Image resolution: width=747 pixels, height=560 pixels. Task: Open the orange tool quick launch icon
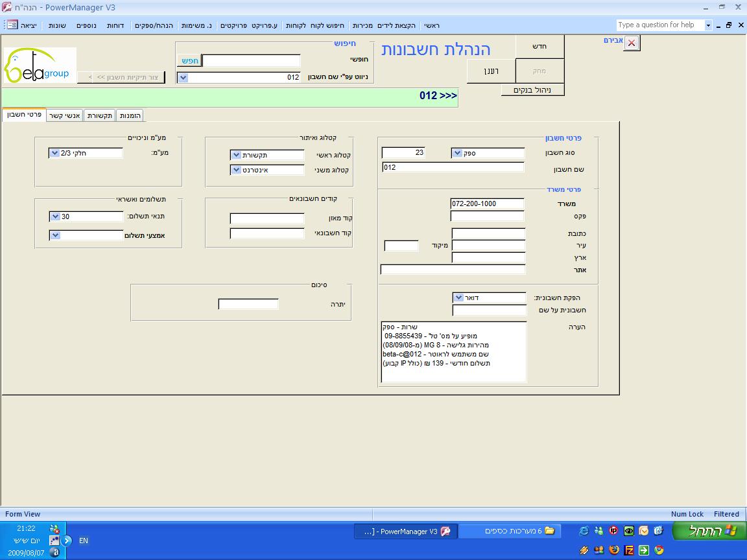coord(584,550)
